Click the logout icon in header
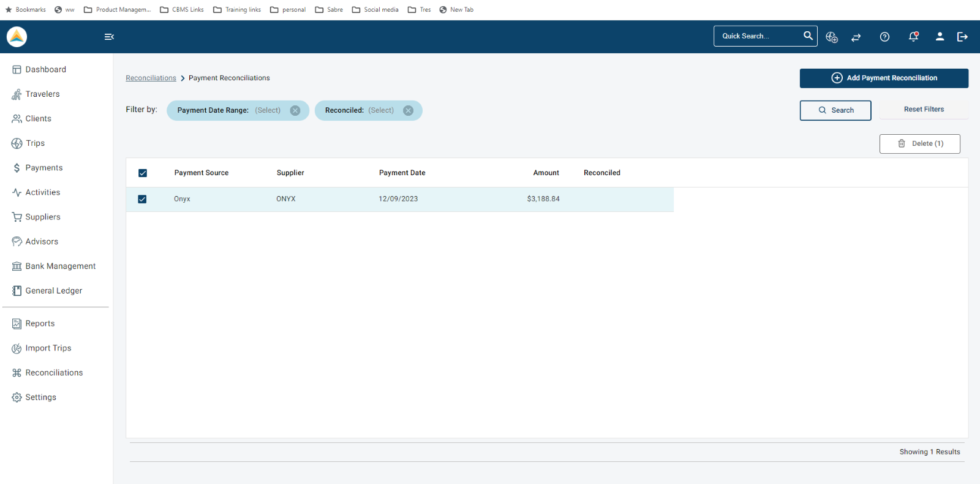Image resolution: width=980 pixels, height=484 pixels. 962,37
